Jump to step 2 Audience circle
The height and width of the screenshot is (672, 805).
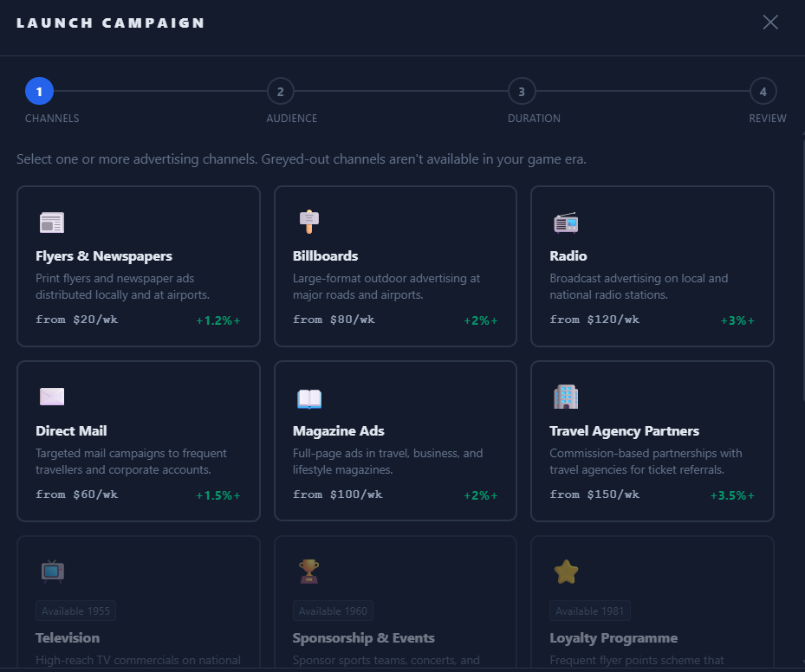coord(280,91)
